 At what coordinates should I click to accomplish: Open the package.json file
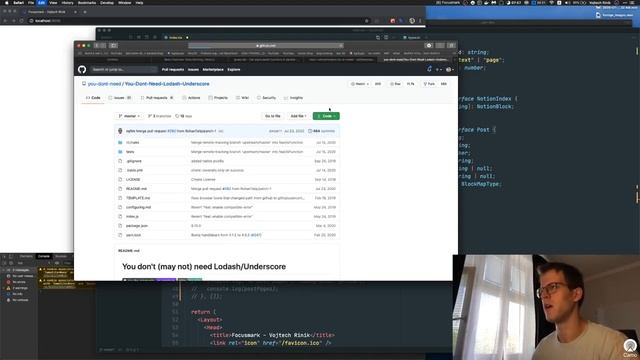pos(137,226)
